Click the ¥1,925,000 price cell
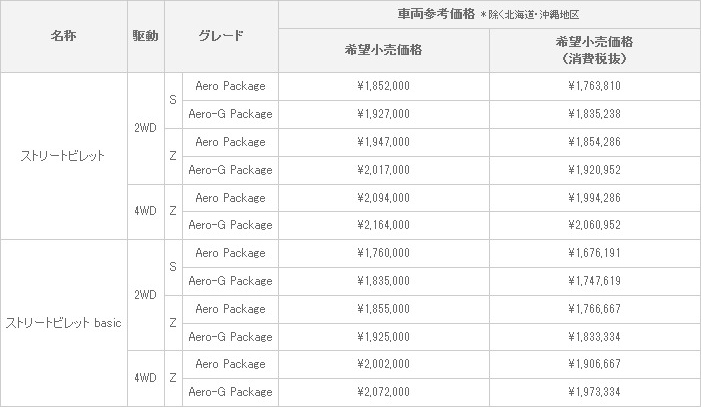This screenshot has height=407, width=701. [x=384, y=337]
